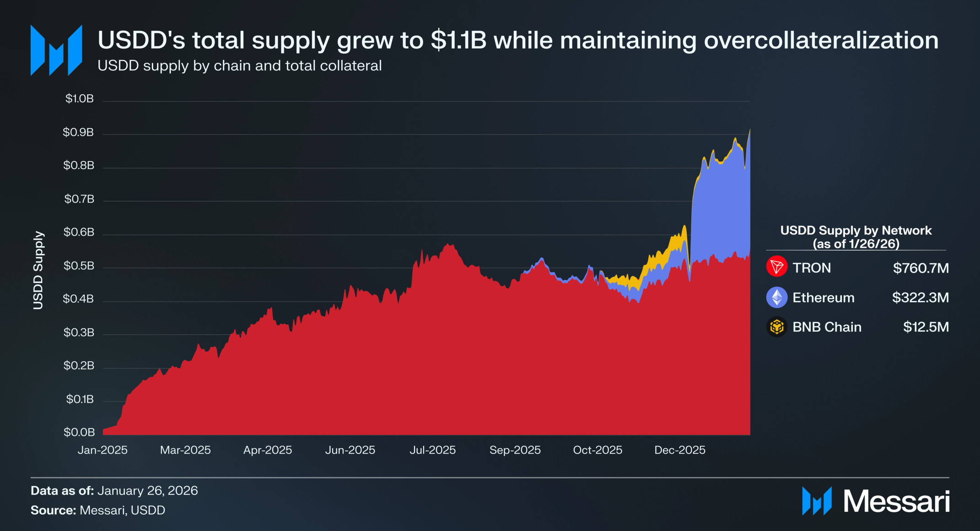This screenshot has height=531, width=980.
Task: Click the $322.3M Ethereum supply value
Action: coord(920,298)
